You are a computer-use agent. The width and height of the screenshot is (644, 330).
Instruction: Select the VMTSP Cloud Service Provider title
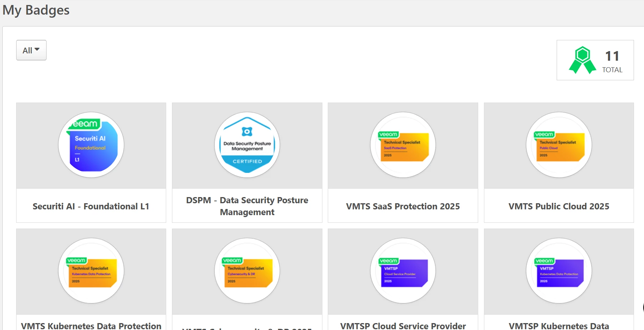tap(403, 326)
